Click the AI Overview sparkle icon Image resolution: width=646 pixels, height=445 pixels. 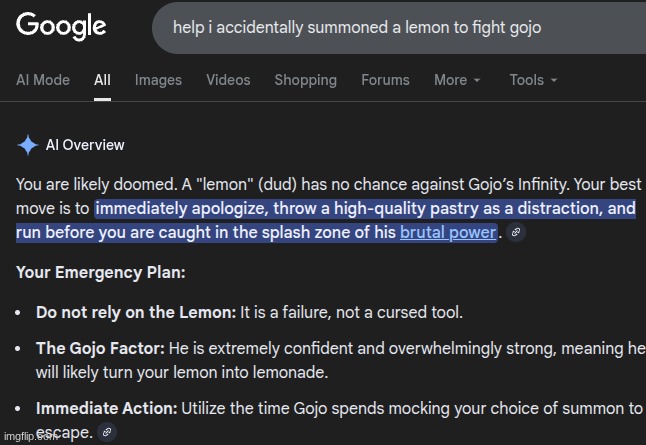click(28, 145)
